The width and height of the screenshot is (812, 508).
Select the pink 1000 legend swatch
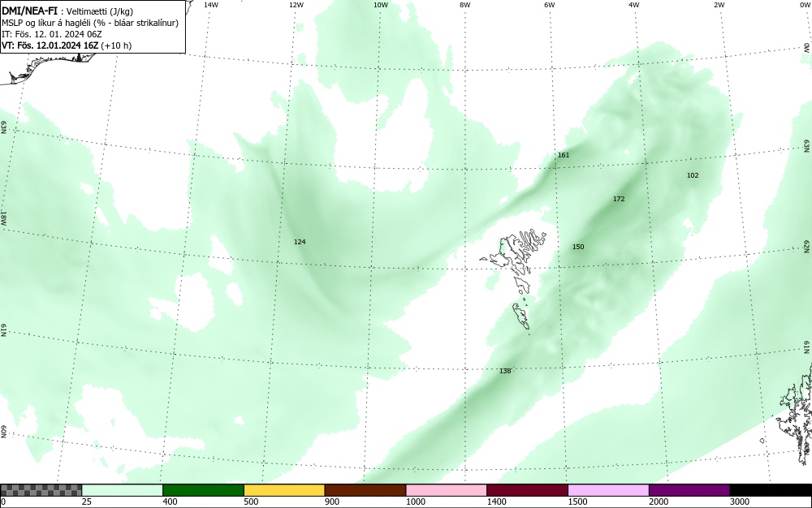(x=447, y=490)
